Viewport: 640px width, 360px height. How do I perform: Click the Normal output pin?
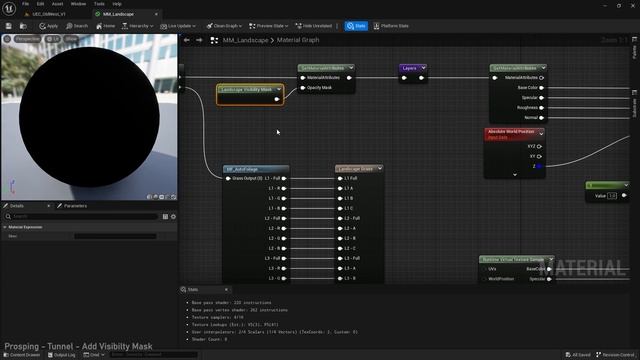(x=542, y=118)
